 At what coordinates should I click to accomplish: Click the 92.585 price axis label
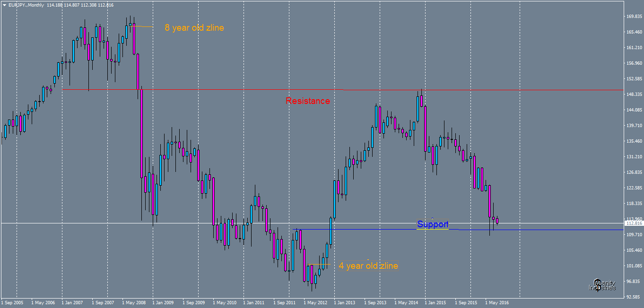tap(633, 296)
